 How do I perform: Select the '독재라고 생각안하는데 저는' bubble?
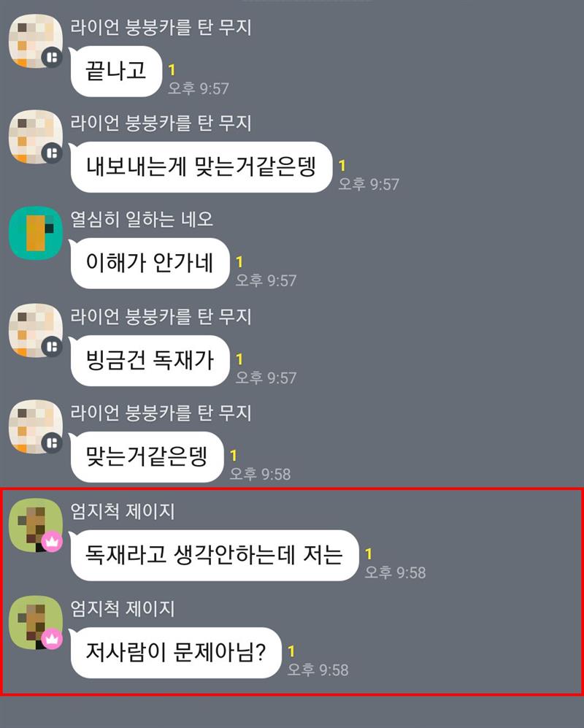[x=215, y=555]
